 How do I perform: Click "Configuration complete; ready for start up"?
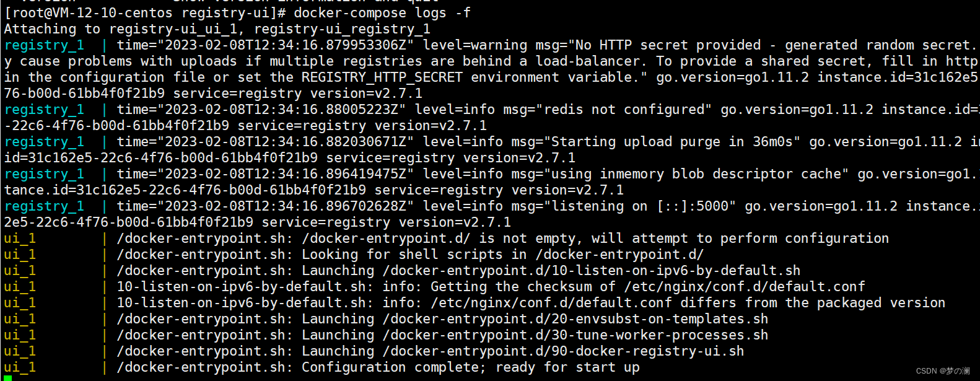point(471,367)
